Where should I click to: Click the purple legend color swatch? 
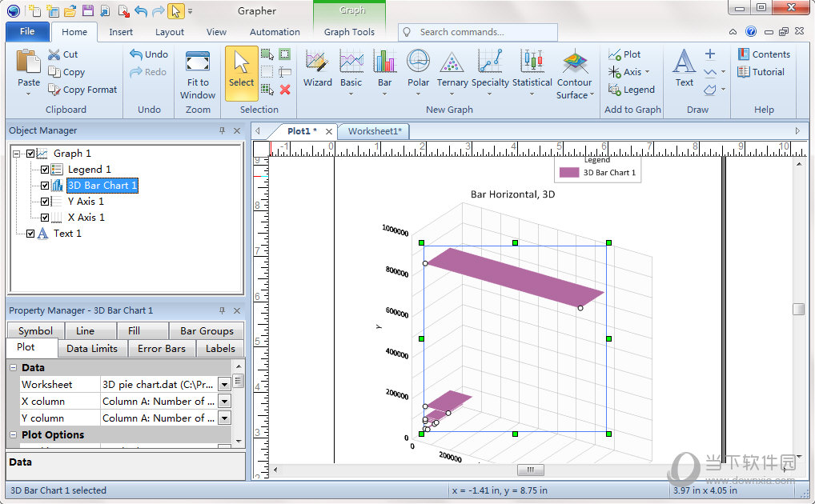569,173
